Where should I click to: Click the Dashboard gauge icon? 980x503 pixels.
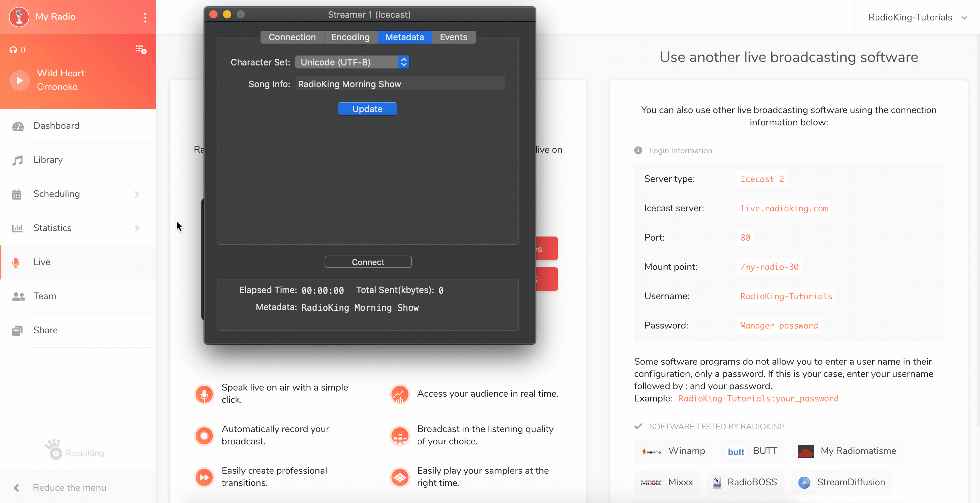(17, 126)
